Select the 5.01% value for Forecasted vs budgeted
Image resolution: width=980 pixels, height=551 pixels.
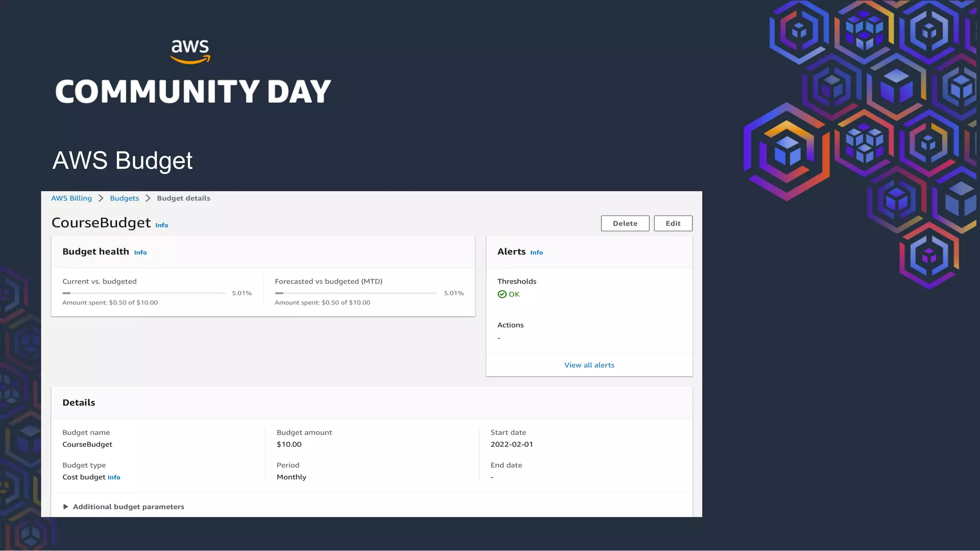point(454,293)
